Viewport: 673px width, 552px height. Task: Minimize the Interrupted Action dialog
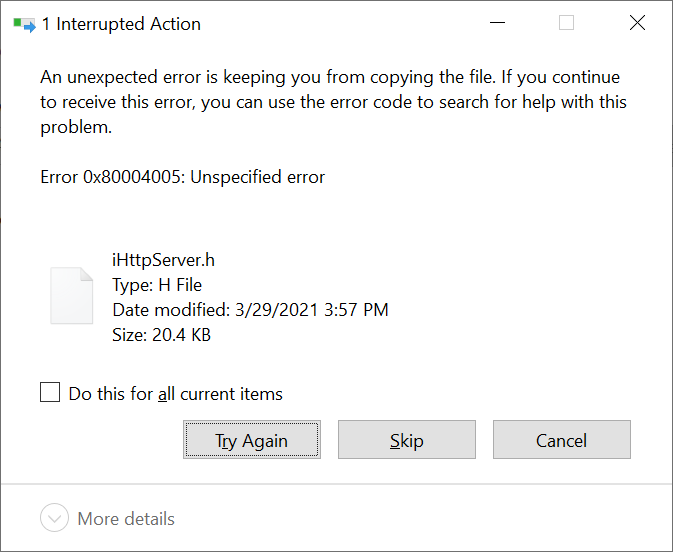click(x=496, y=23)
